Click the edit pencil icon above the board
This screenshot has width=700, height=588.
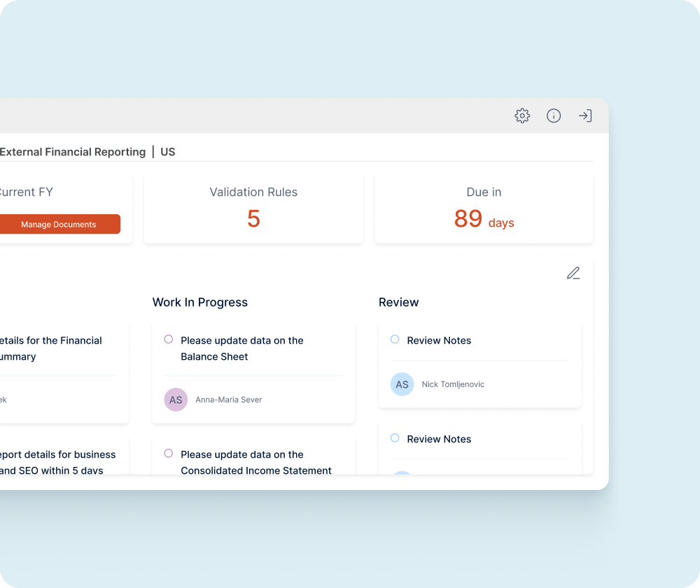click(573, 273)
